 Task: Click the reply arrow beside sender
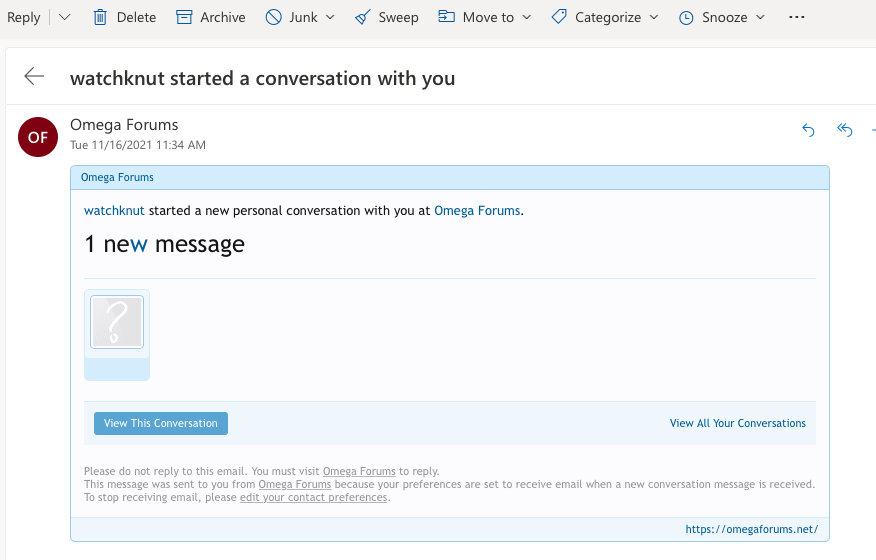click(809, 130)
